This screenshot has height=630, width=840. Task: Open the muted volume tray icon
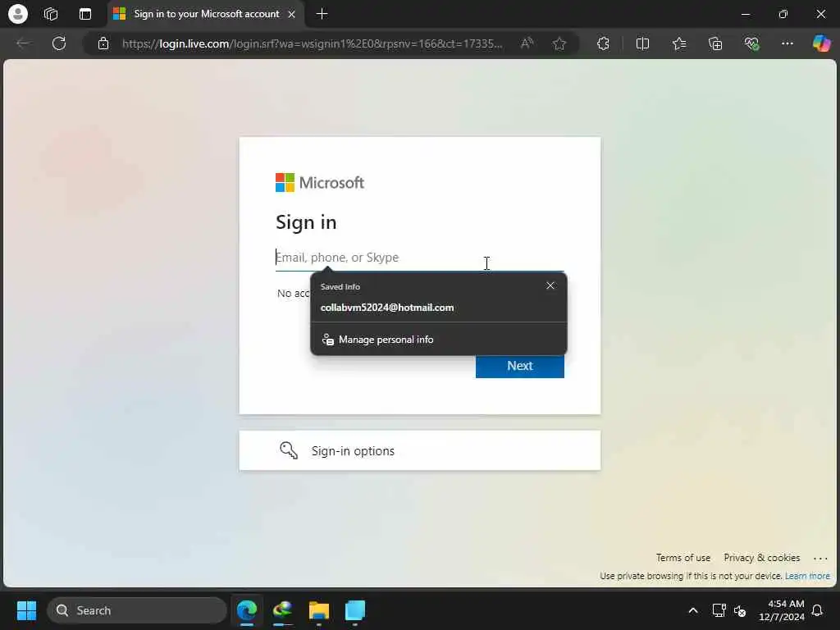[x=741, y=610]
